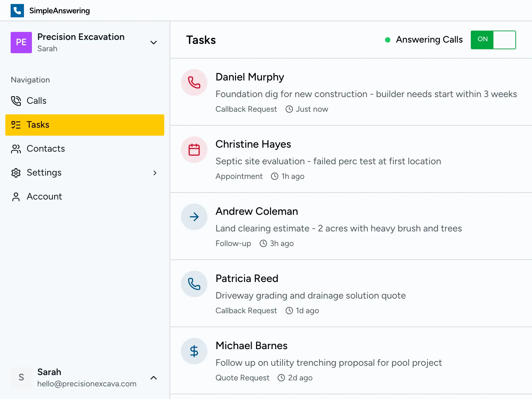
Task: Collapse Sarah's user menu at the bottom
Action: coord(153,378)
